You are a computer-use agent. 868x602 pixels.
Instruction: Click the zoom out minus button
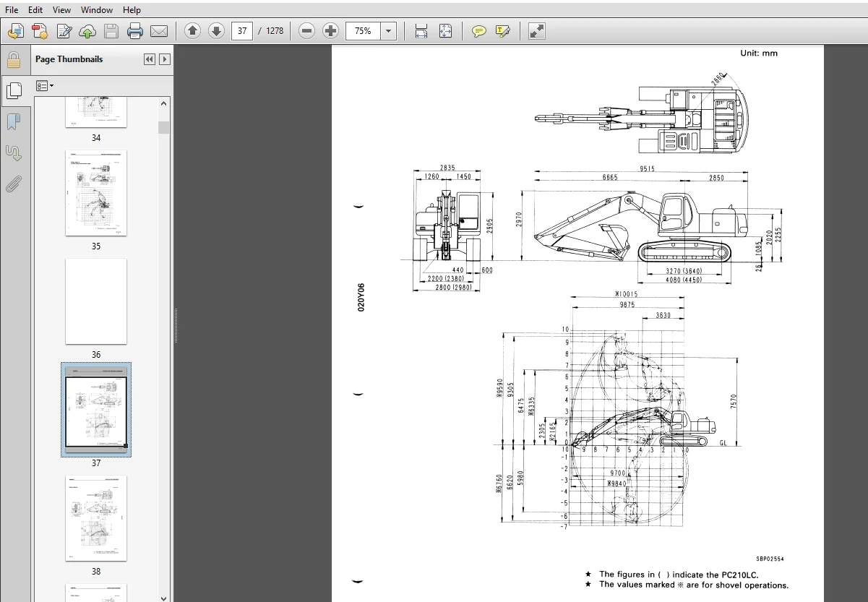coord(307,30)
